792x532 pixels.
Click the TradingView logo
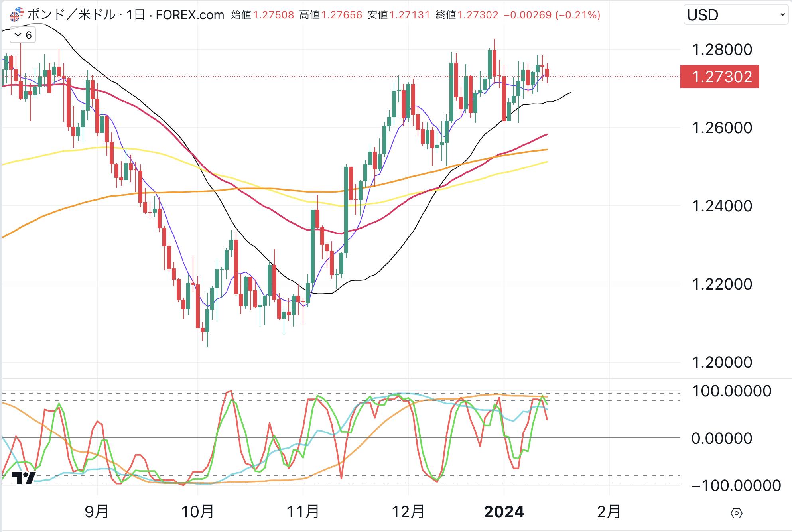24,477
